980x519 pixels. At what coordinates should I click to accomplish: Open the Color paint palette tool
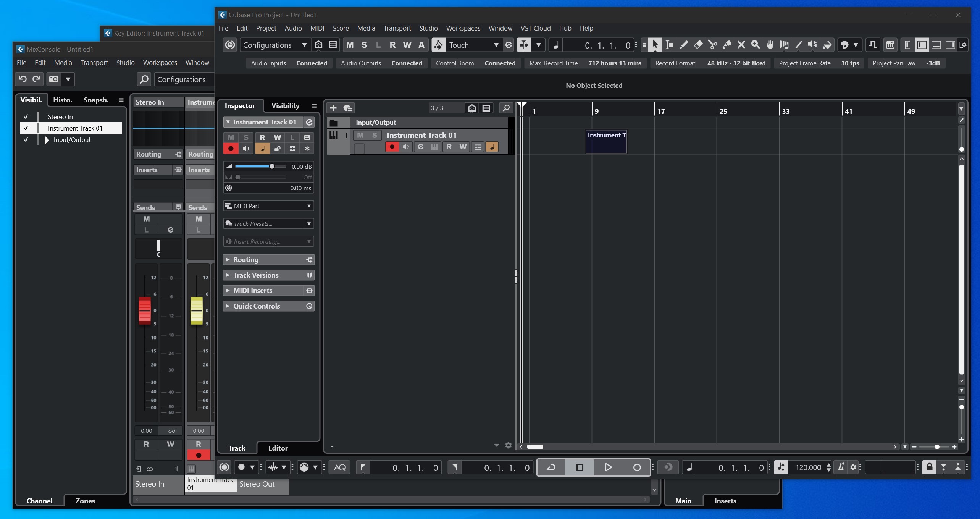(844, 45)
